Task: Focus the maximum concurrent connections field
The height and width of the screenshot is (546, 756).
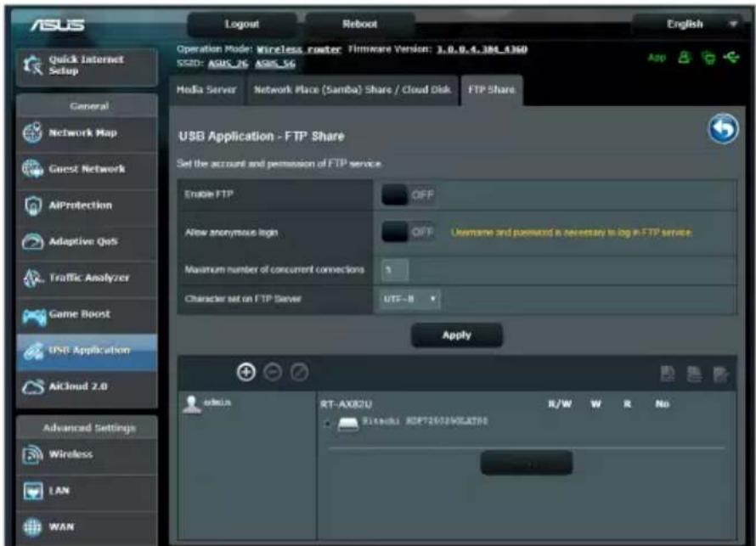Action: click(x=395, y=270)
